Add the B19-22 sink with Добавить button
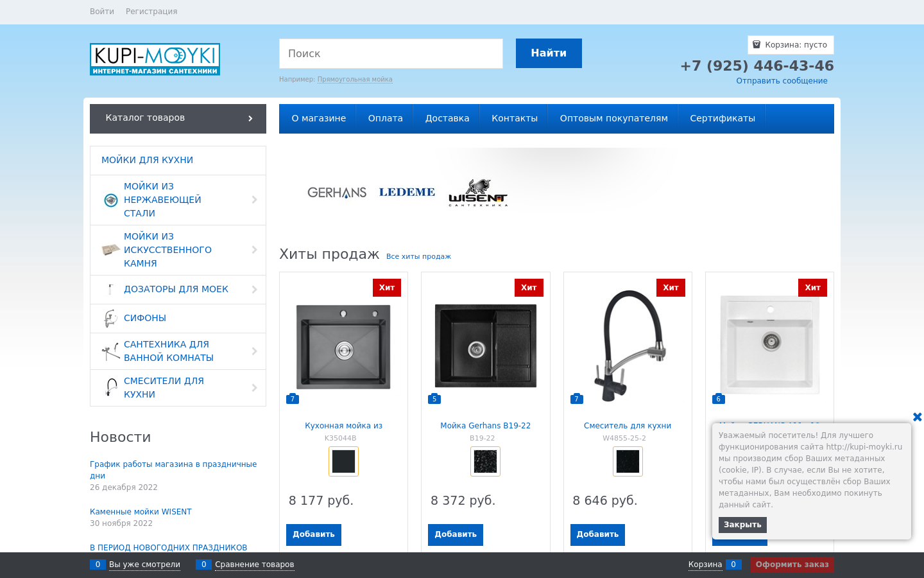The width and height of the screenshot is (924, 578). pyautogui.click(x=456, y=534)
